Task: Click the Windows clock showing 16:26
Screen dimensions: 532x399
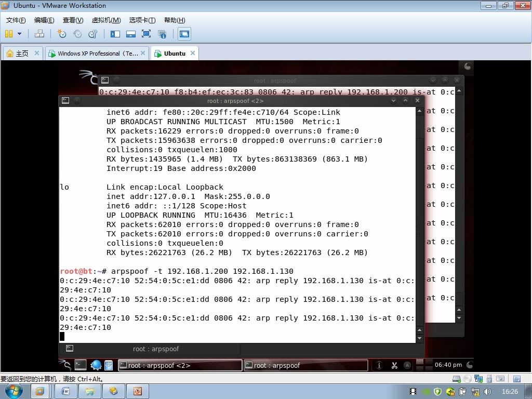Action: click(510, 392)
